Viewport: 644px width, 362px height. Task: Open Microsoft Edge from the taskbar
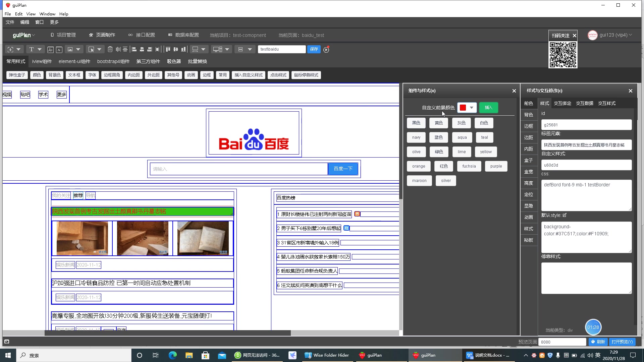(172, 355)
